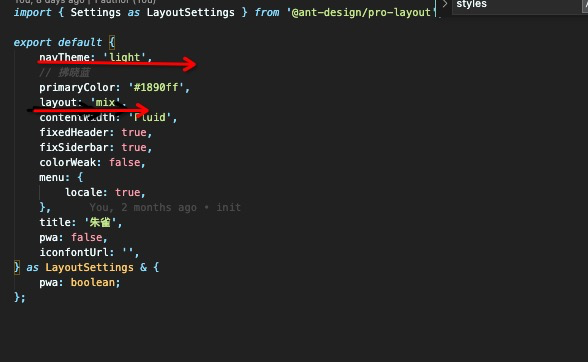Click the fixSiderbar property name
This screenshot has height=362, width=588.
(74, 147)
